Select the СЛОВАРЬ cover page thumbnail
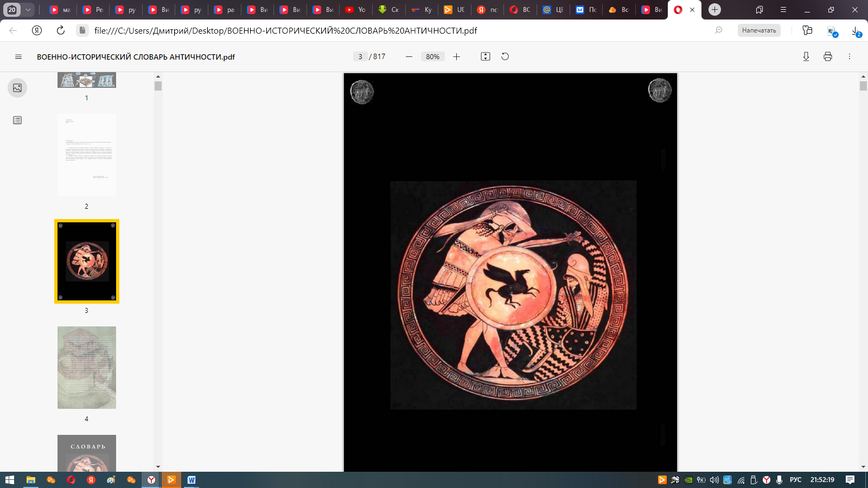 pos(87,453)
